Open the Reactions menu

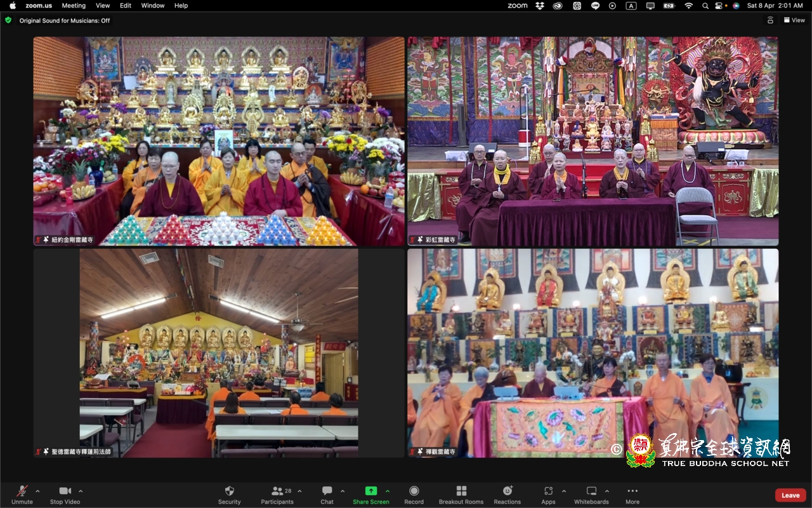tap(507, 491)
